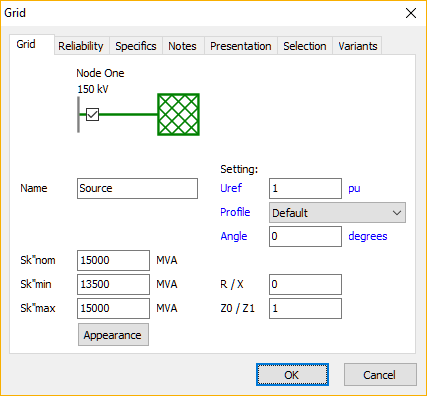Screen dimensions: 427x396
Task: Click the Z0 / Z1 input field
Action: click(x=305, y=308)
